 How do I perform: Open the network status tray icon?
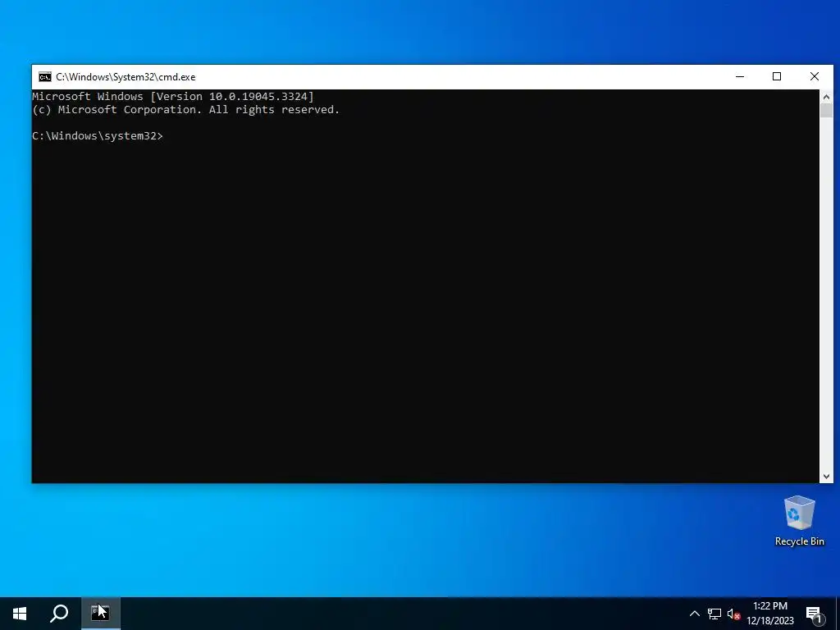[x=714, y=614]
